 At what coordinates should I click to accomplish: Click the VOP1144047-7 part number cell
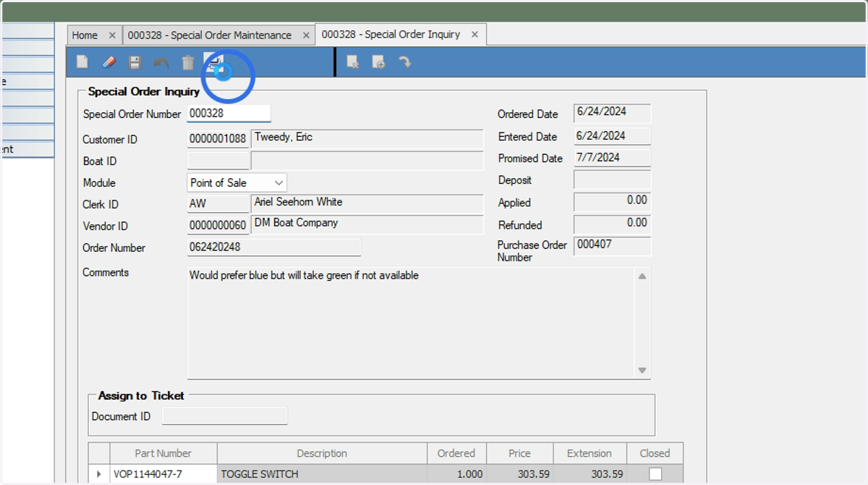tap(163, 474)
